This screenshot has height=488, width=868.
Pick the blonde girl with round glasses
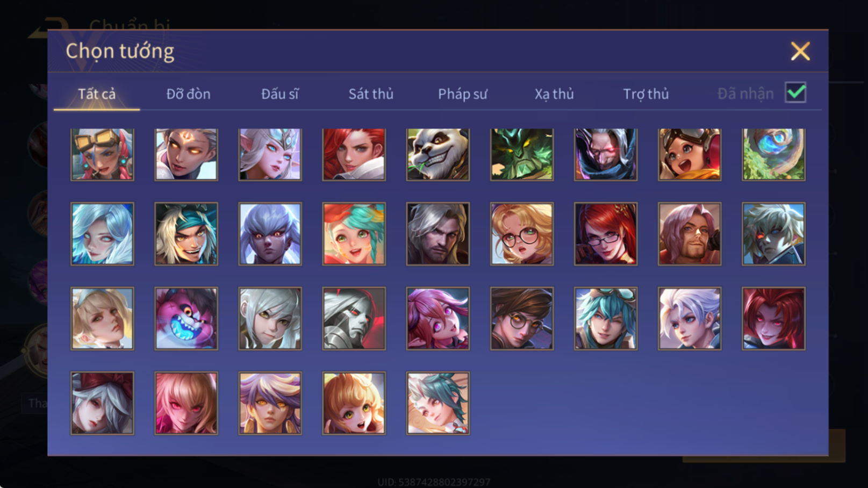pos(521,234)
